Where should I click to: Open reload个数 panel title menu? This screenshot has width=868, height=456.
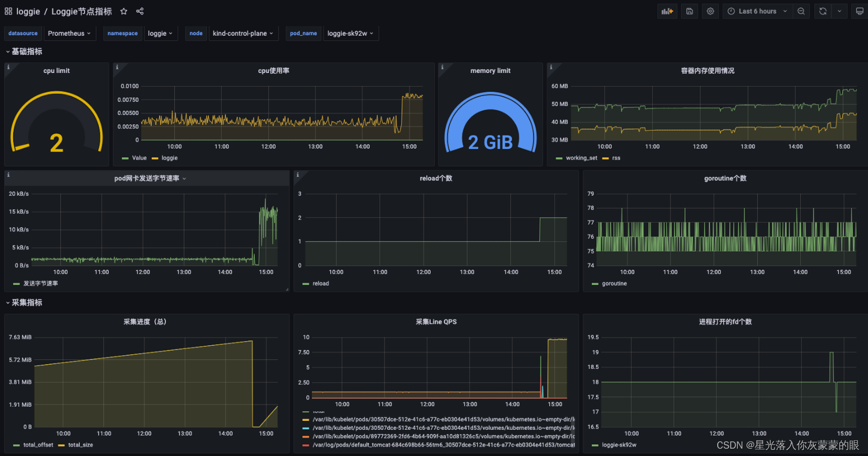(436, 178)
